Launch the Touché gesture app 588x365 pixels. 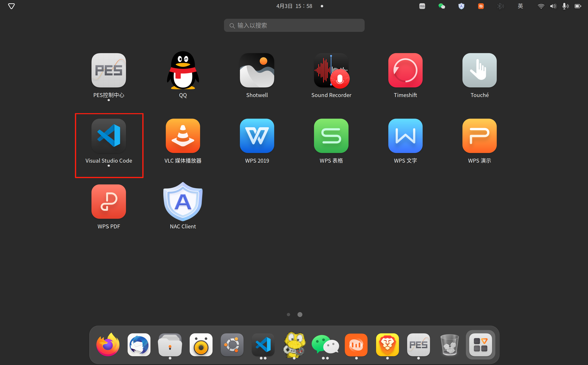point(479,70)
